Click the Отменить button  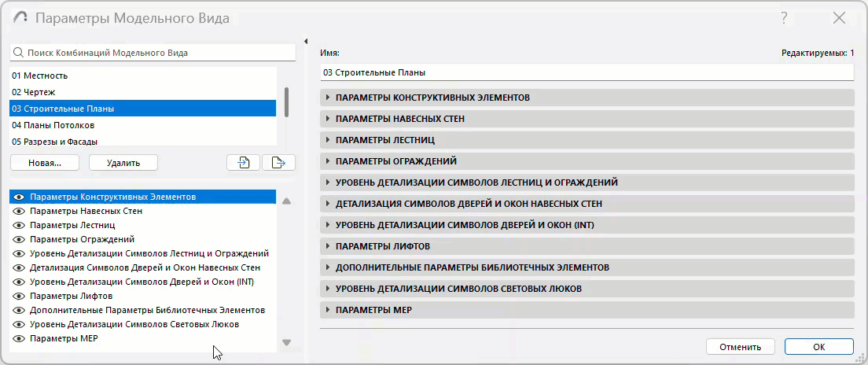[740, 347]
